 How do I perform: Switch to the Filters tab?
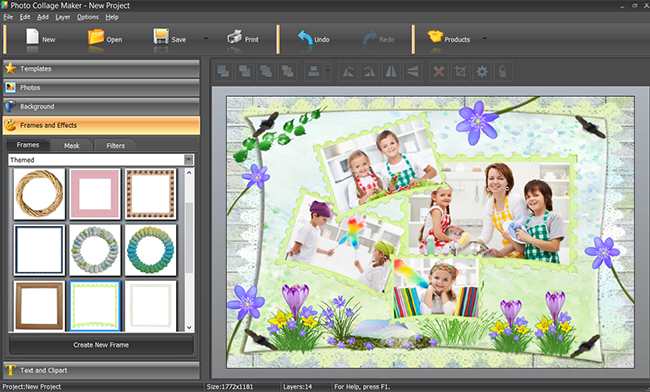(116, 145)
